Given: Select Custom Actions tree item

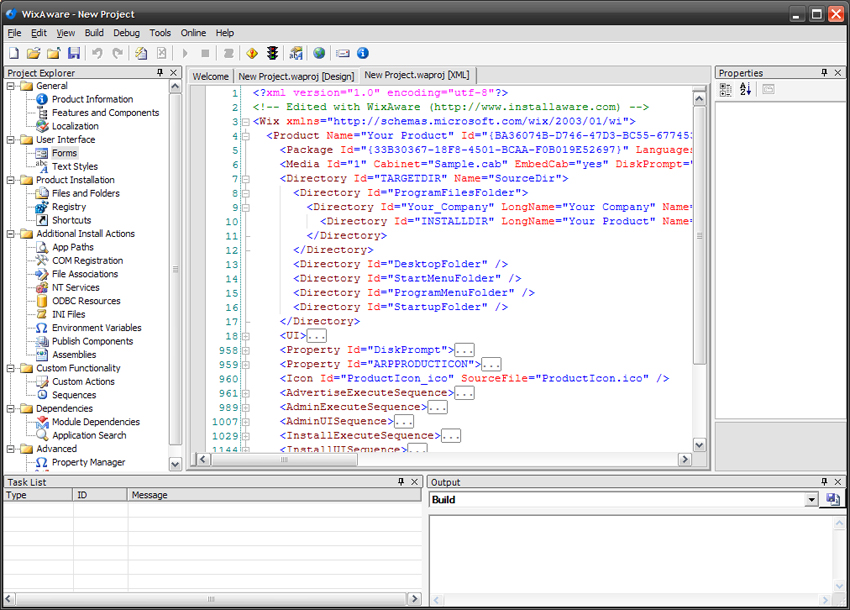Looking at the screenshot, I should pos(83,381).
